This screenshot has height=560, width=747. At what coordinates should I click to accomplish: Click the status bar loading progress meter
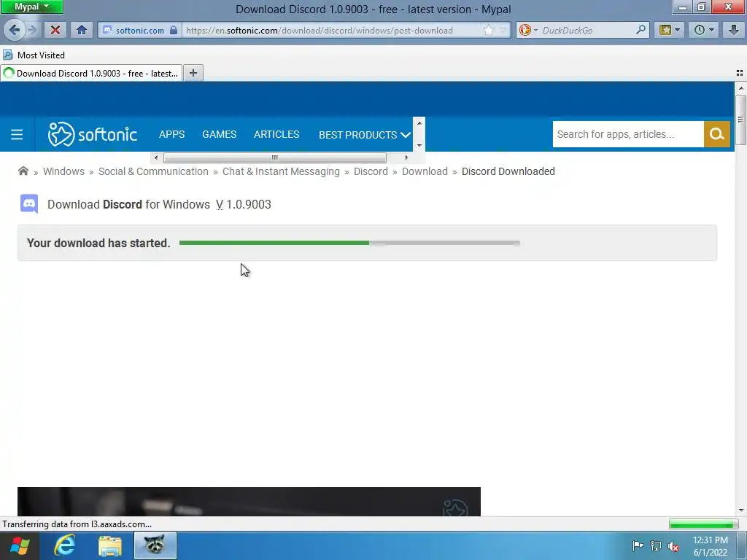point(704,524)
